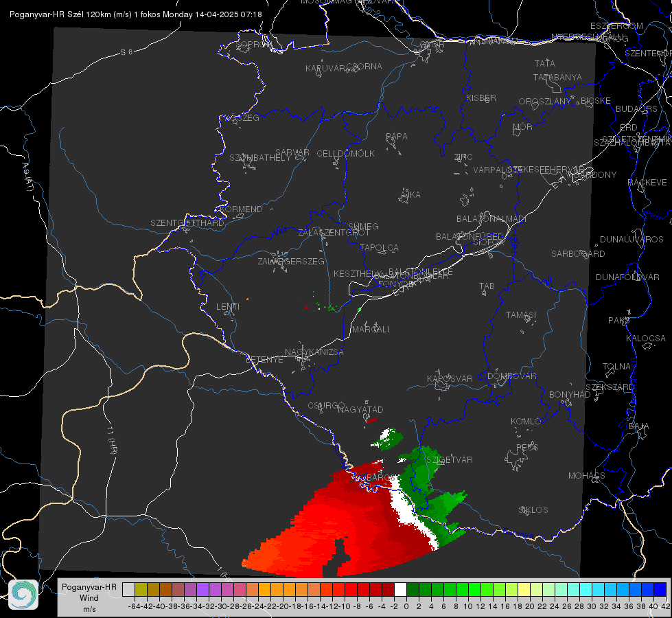Screen dimensions: 672x618
Task: Click the TAMASI town label
Action: [x=521, y=314]
